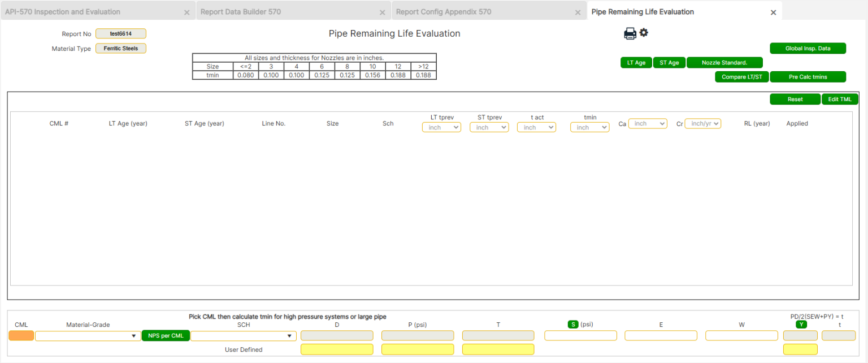The image size is (868, 363).
Task: Click the print report icon
Action: (x=630, y=33)
